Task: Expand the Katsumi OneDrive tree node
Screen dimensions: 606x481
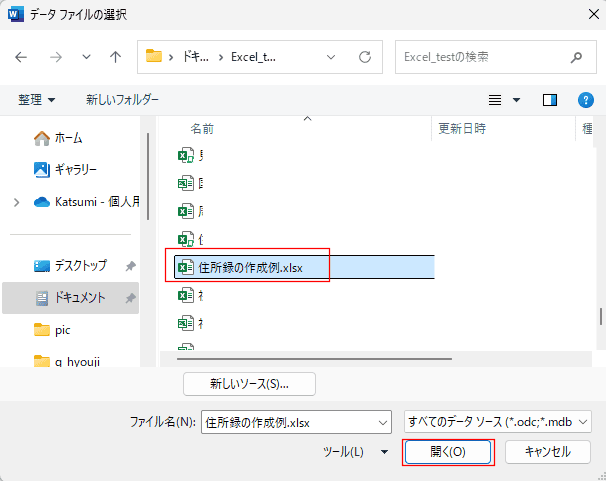Action: point(16,201)
